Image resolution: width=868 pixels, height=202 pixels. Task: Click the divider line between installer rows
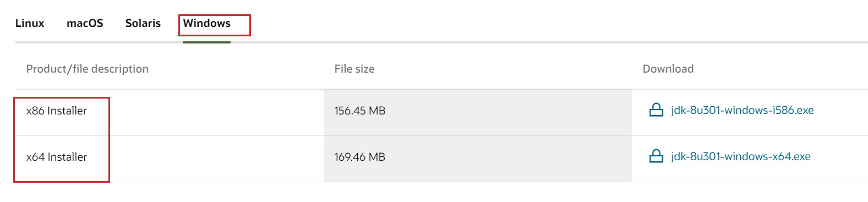pos(441,135)
